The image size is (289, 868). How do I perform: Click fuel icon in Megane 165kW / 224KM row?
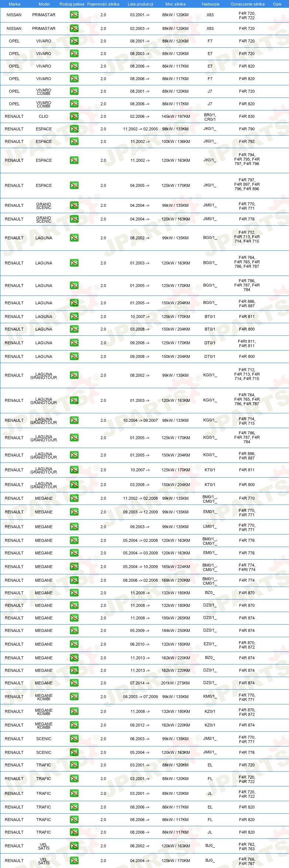pyautogui.click(x=74, y=567)
